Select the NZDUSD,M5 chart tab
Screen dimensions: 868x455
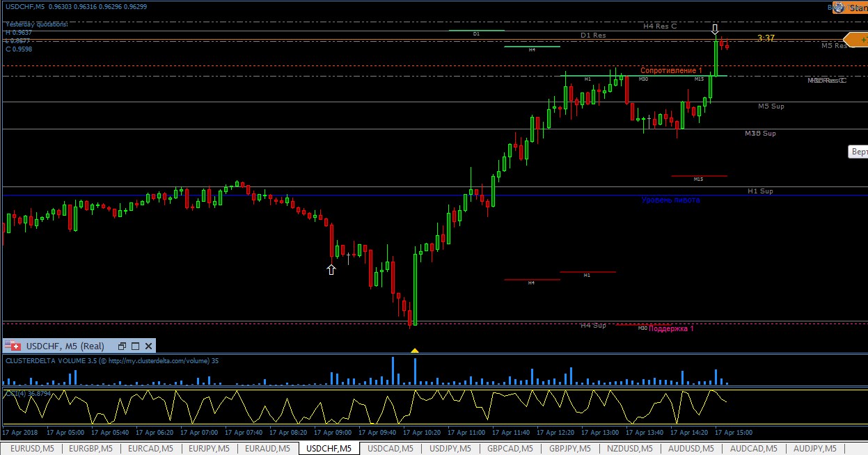630,449
